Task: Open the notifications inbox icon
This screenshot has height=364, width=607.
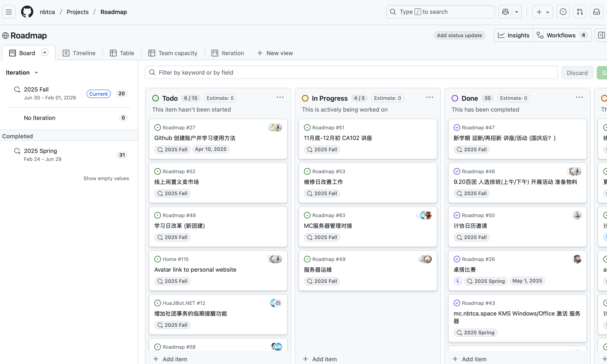Action: pos(597,12)
